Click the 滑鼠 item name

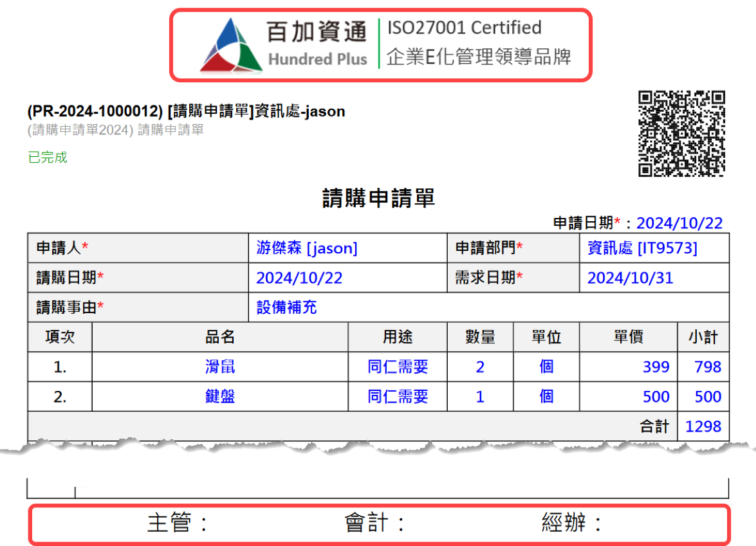tap(220, 367)
